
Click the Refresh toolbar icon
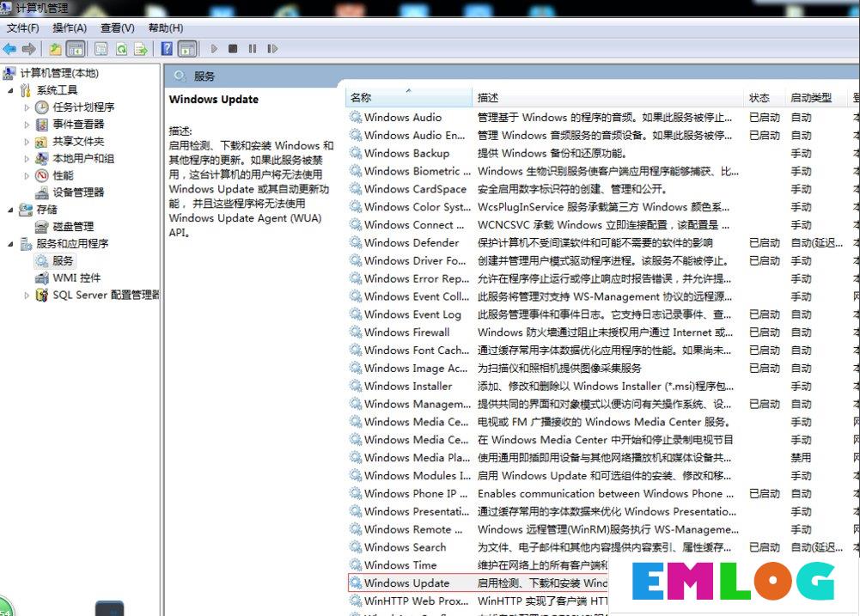click(x=121, y=49)
